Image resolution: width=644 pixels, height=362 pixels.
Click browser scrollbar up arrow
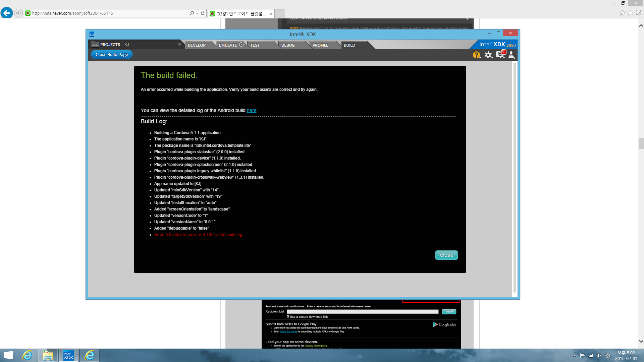(641, 25)
